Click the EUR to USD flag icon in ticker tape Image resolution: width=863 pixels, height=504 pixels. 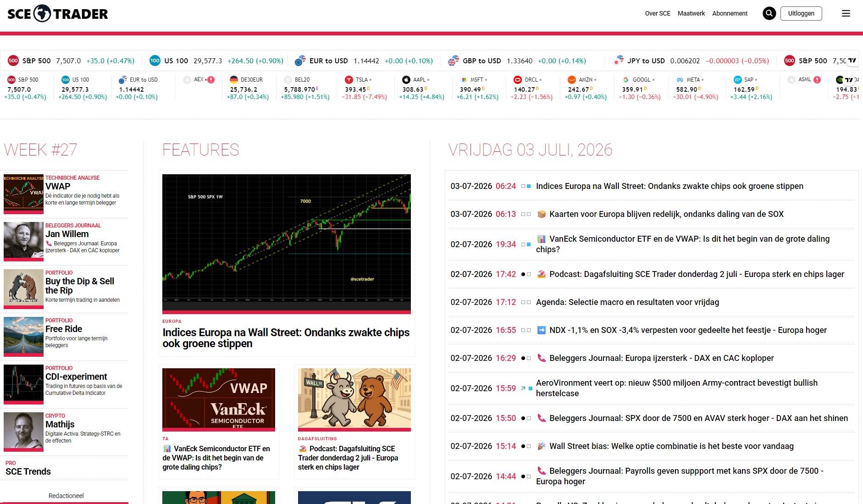[x=300, y=61]
